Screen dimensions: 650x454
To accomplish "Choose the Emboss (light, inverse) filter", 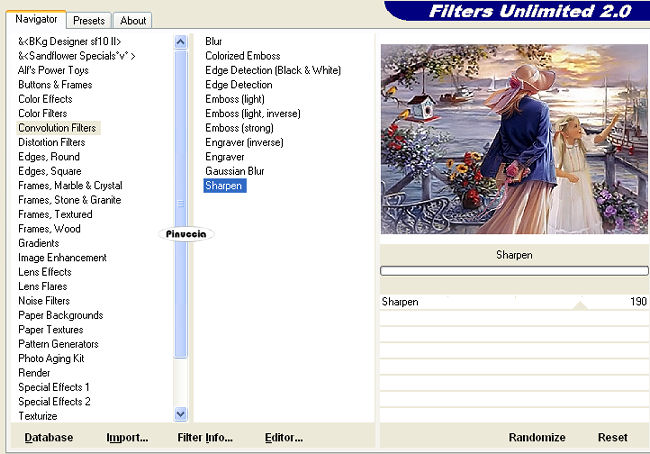I will 253,114.
